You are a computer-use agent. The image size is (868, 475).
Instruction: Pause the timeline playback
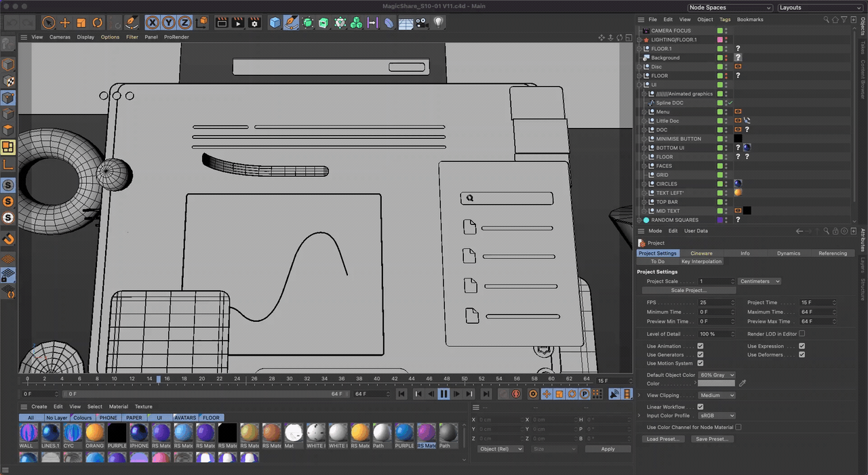(443, 394)
